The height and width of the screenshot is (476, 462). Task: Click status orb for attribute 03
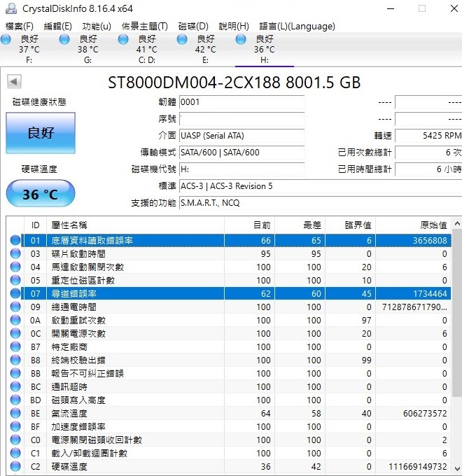coord(15,253)
